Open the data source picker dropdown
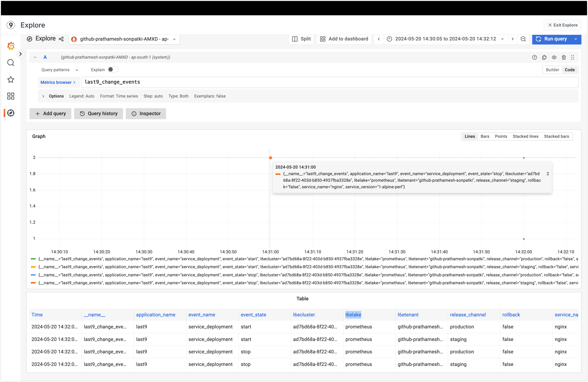Viewport: 588px width, 382px height. coord(124,39)
